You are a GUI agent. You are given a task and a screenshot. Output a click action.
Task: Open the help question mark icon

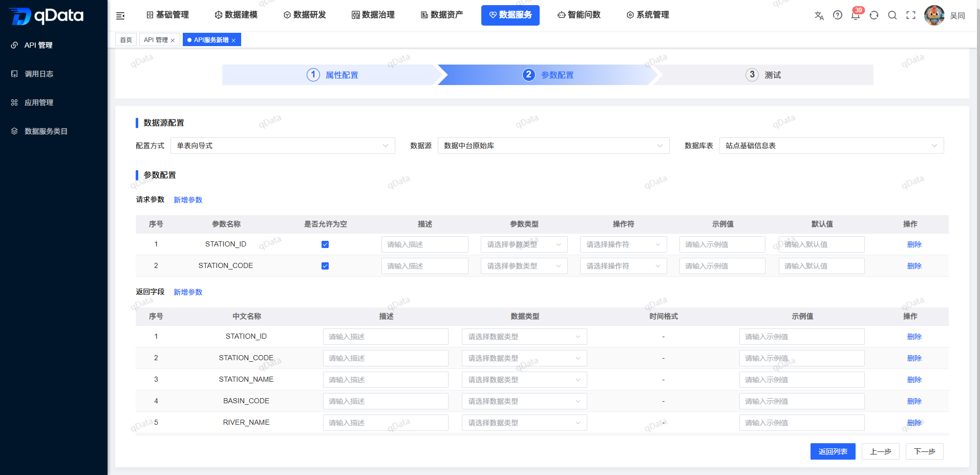pos(838,15)
